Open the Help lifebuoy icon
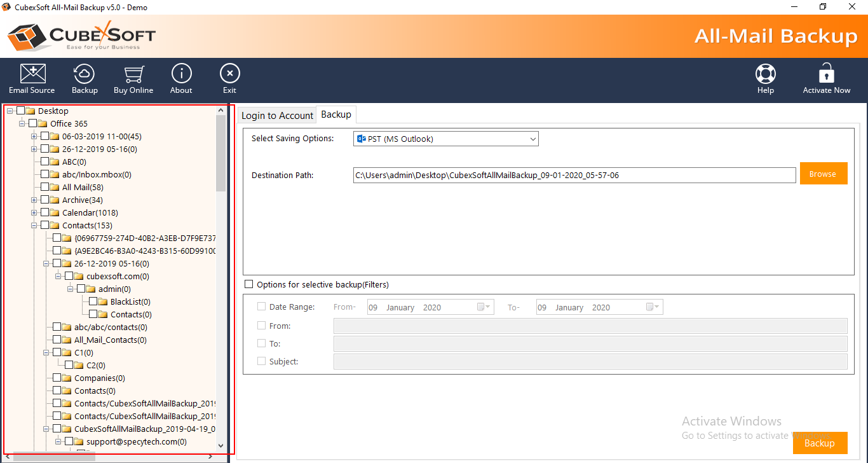868x463 pixels. coord(765,74)
